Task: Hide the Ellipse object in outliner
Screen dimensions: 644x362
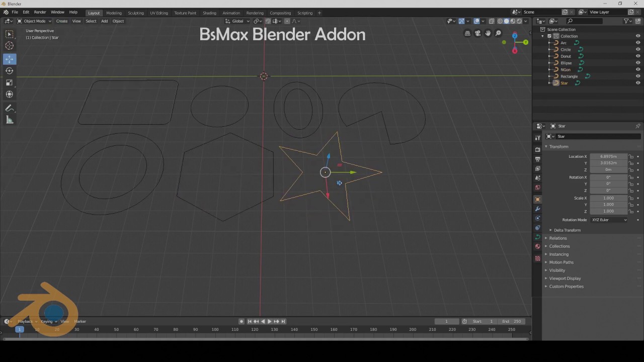Action: tap(638, 63)
